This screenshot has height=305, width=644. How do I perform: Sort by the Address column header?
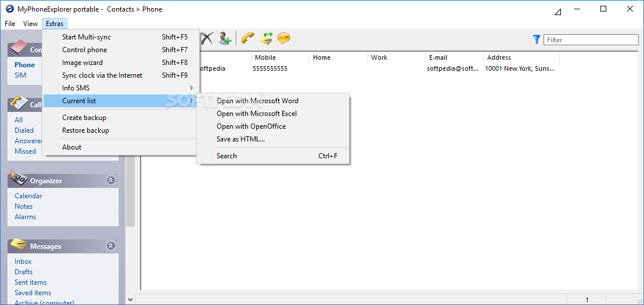tap(521, 57)
